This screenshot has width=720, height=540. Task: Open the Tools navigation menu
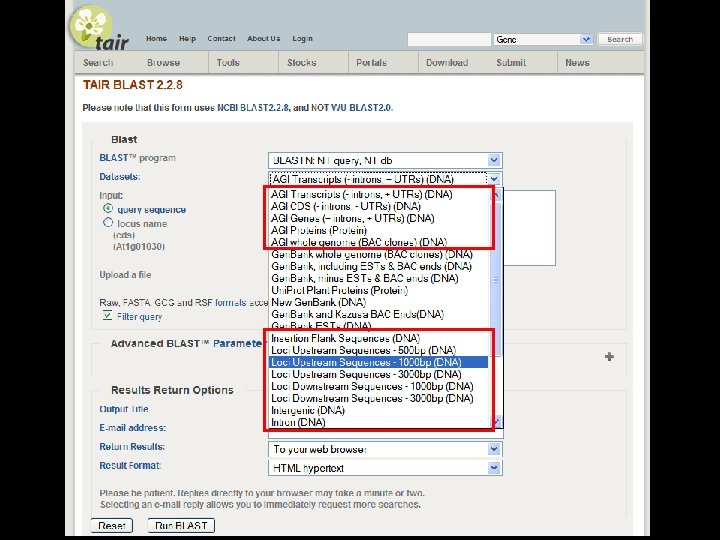pos(228,62)
